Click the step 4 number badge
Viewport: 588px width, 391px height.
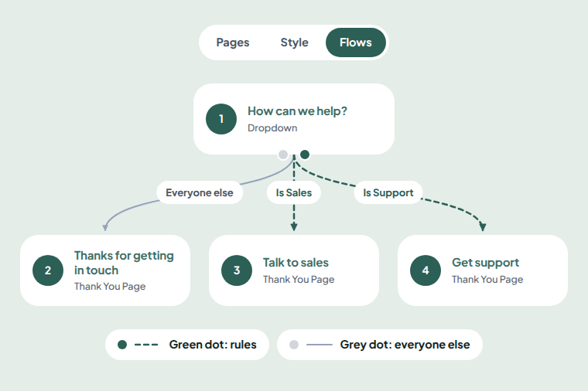click(x=426, y=270)
